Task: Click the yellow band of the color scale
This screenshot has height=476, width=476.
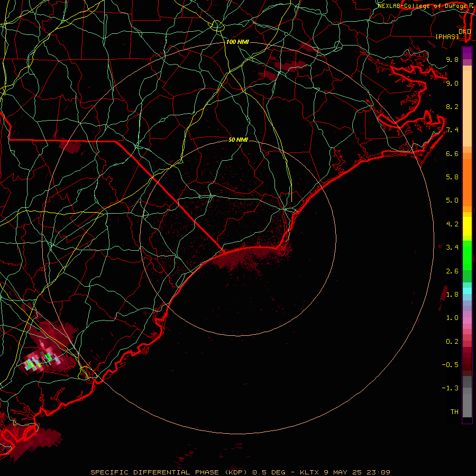Action: click(x=467, y=226)
